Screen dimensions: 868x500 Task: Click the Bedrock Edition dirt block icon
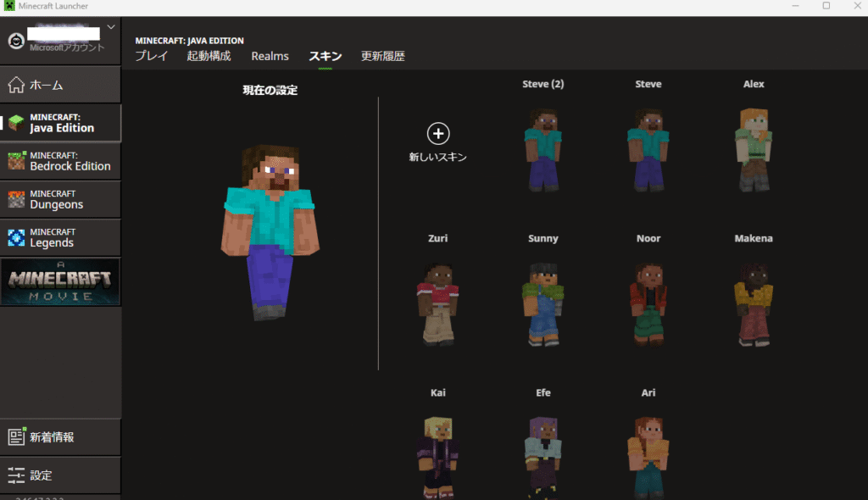tap(17, 160)
